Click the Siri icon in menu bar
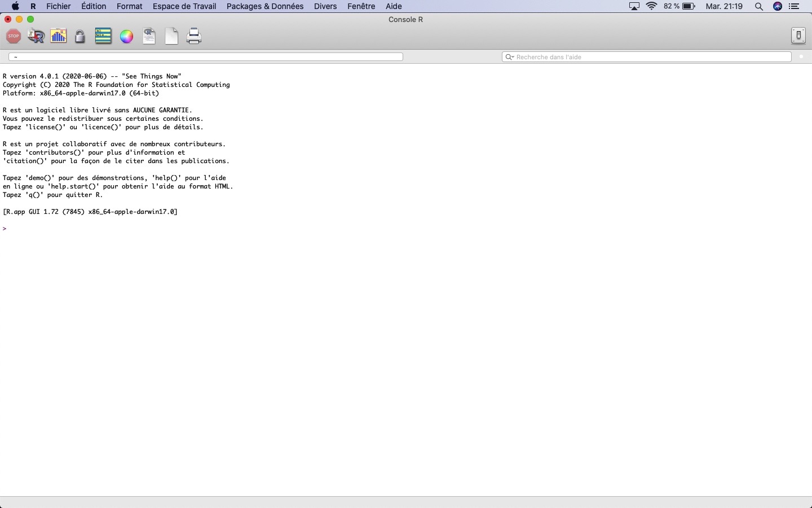The height and width of the screenshot is (508, 812). click(x=778, y=6)
